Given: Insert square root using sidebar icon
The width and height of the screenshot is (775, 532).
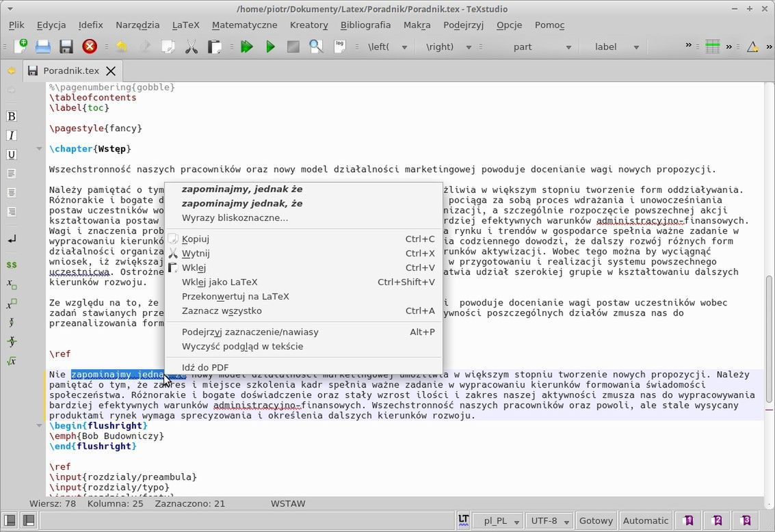Looking at the screenshot, I should [11, 361].
